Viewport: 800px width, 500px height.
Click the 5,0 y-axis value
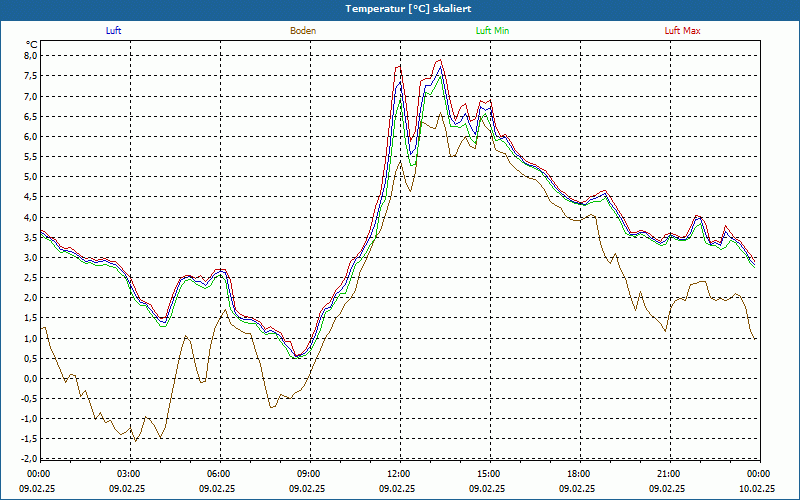[x=31, y=177]
